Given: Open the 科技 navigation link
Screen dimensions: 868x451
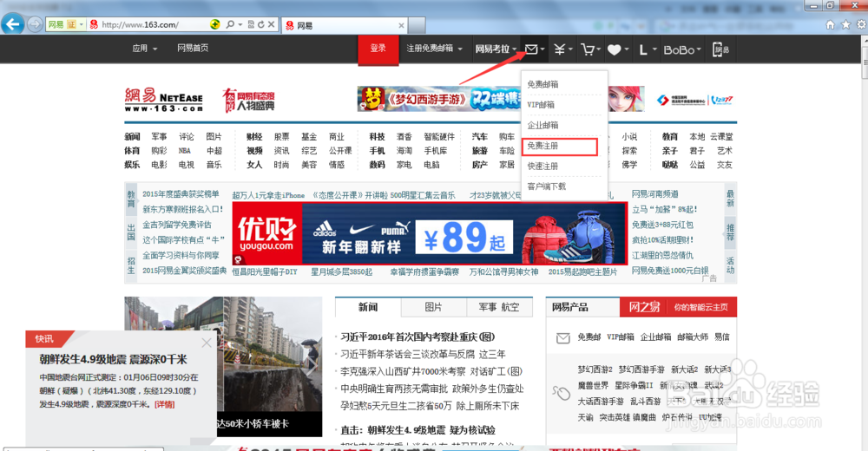Looking at the screenshot, I should click(x=377, y=137).
